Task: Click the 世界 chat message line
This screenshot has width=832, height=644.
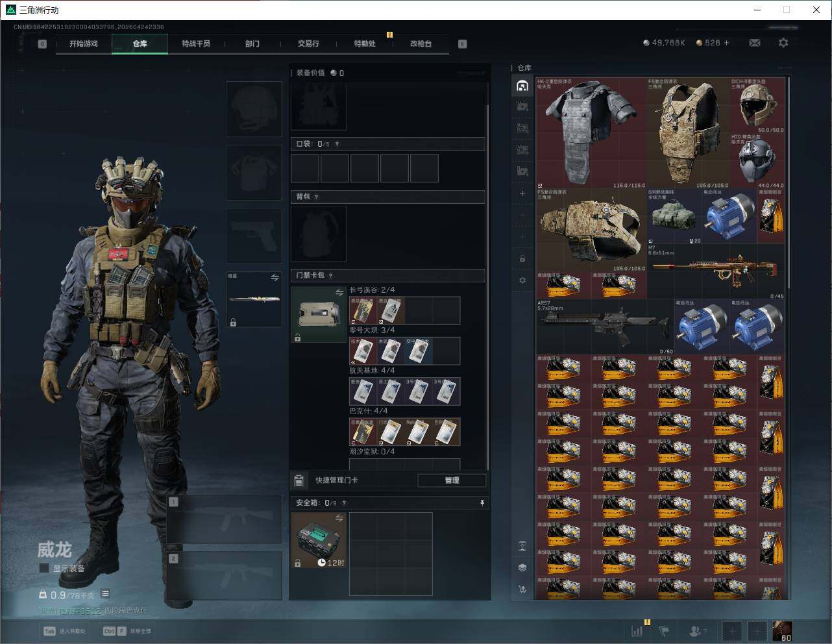Action: (93, 611)
